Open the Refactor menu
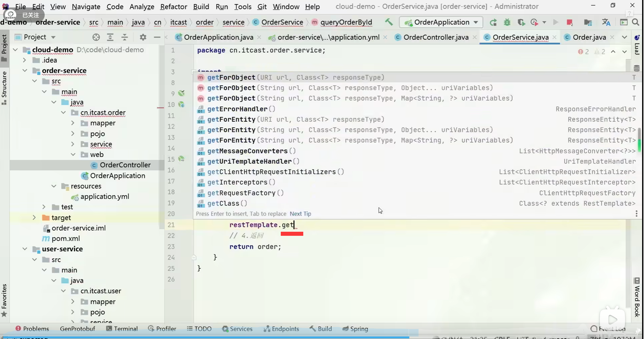This screenshot has width=644, height=339. 173,7
